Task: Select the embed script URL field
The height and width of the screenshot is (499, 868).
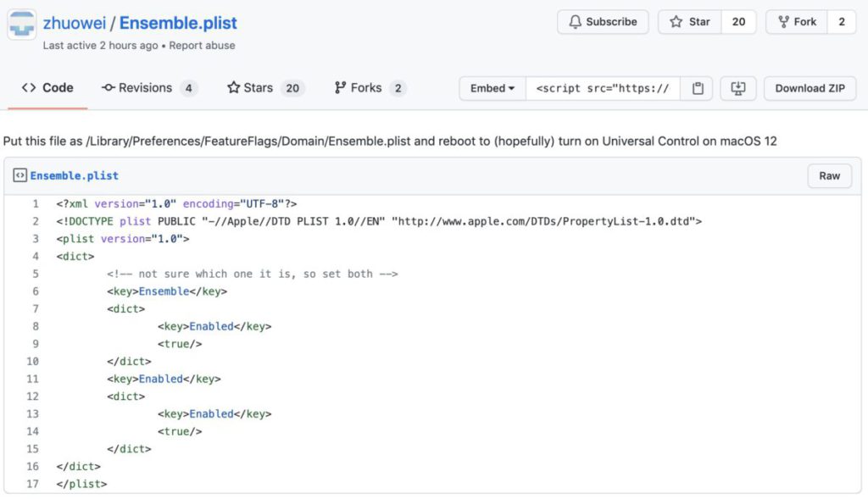Action: (x=603, y=88)
